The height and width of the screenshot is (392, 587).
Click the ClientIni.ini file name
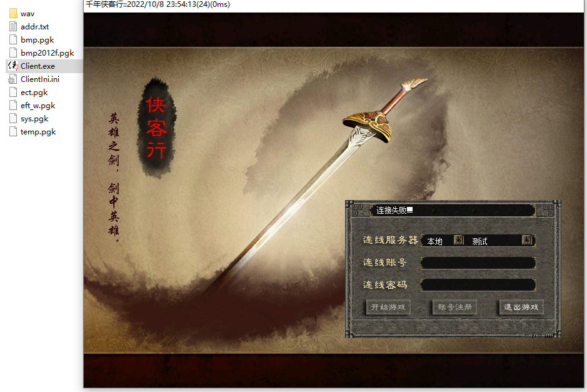click(x=40, y=79)
